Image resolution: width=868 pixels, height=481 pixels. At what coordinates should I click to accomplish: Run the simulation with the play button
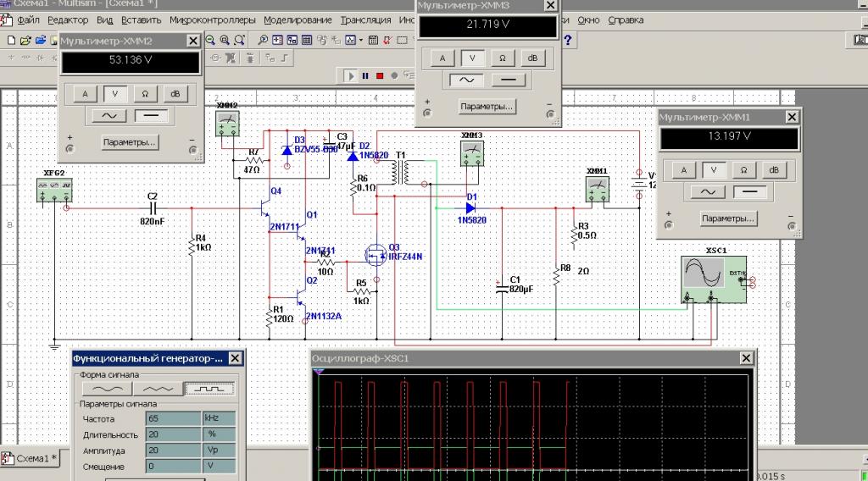point(350,75)
